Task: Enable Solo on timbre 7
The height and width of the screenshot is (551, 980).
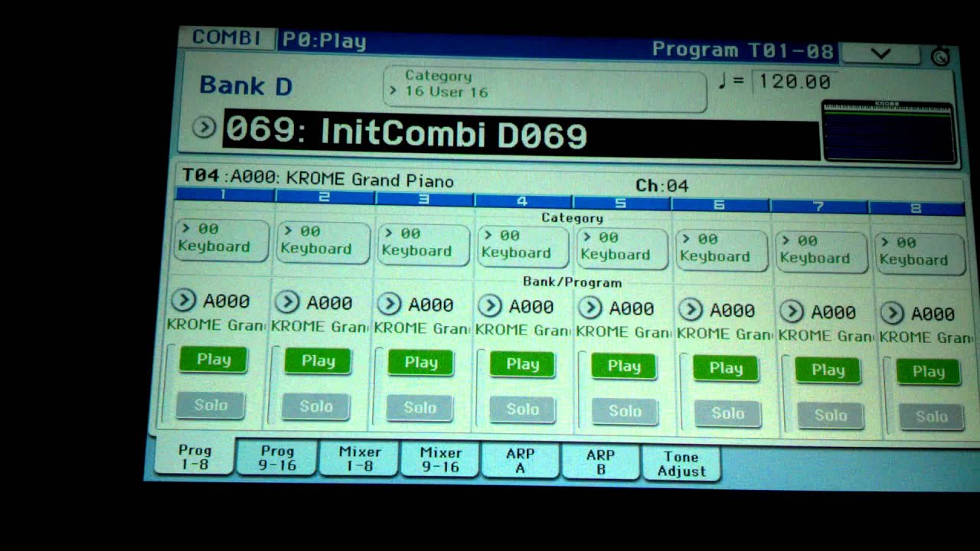Action: pos(830,415)
